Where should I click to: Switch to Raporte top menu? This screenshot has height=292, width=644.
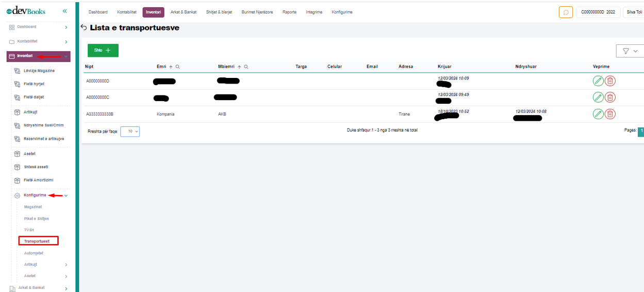[x=289, y=12]
